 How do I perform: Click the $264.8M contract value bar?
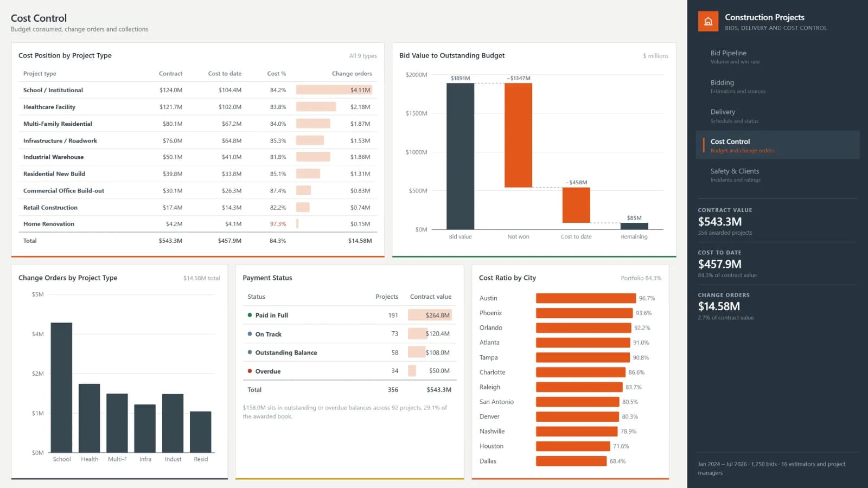[x=430, y=315]
